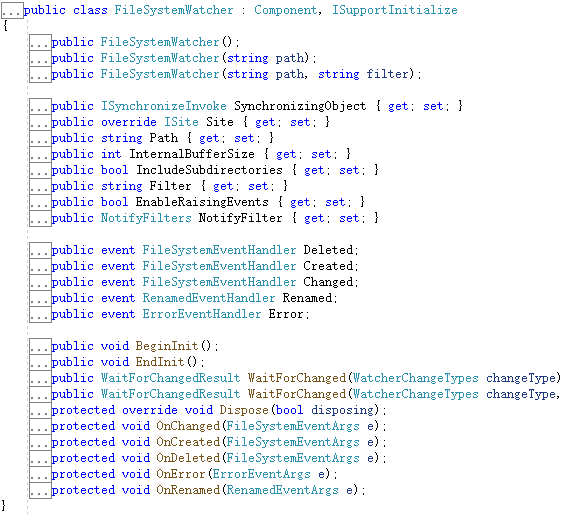
Task: Click the NotifyFilters type name
Action: click(146, 218)
